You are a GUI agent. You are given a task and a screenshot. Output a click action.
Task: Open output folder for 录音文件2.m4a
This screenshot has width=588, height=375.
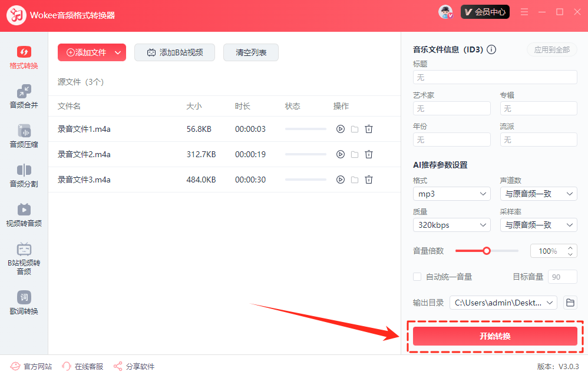pyautogui.click(x=355, y=154)
